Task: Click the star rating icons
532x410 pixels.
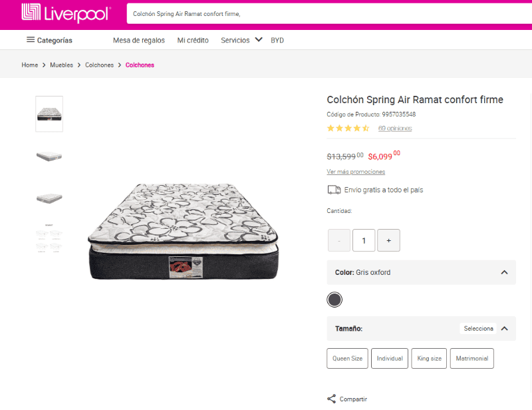Action: [x=348, y=128]
